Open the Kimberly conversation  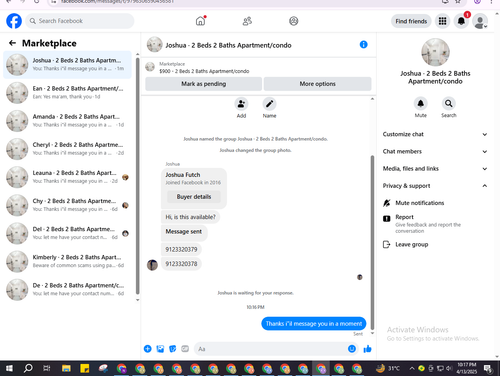pyautogui.click(x=67, y=261)
